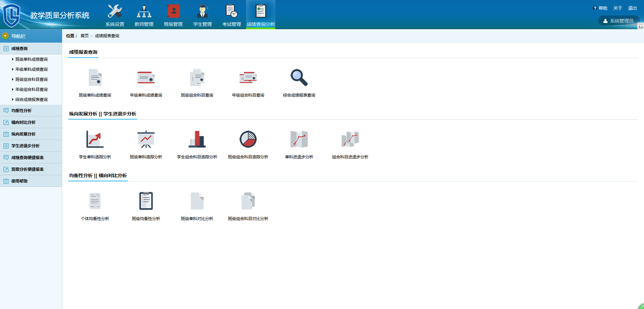The height and width of the screenshot is (309, 644).
Task: Open 班级均衡性分析 clipboard icon
Action: [x=146, y=201]
